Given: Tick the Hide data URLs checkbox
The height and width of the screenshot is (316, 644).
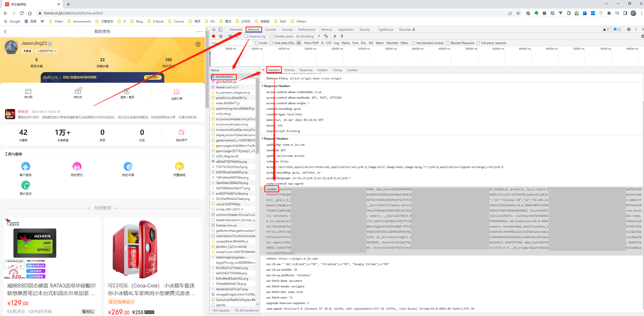Looking at the screenshot, I should [x=271, y=43].
